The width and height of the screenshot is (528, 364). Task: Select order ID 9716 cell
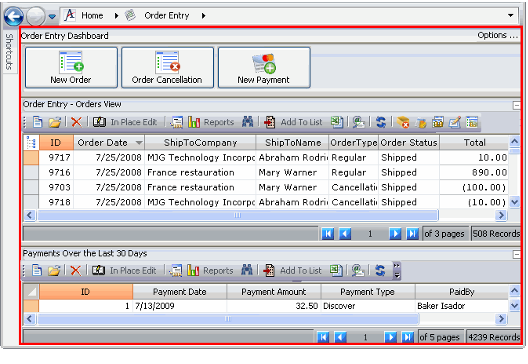click(56, 172)
